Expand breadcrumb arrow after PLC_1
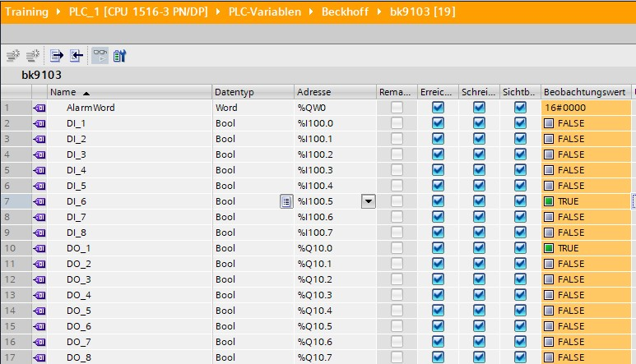 pos(218,12)
